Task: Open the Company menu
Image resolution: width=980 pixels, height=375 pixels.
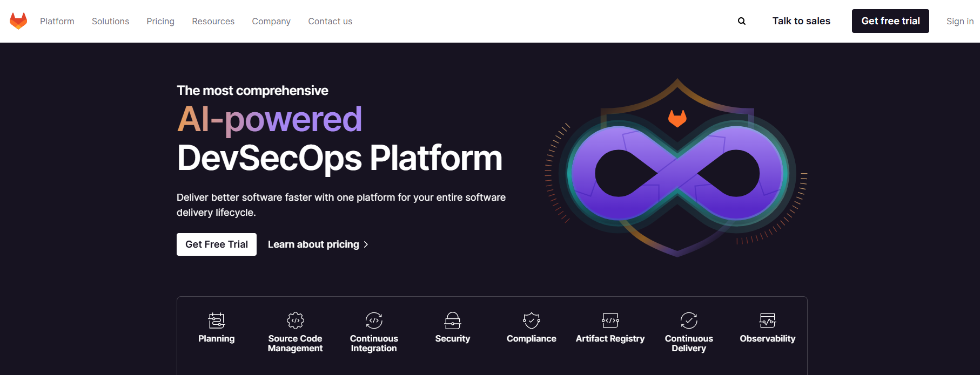Action: pos(271,21)
